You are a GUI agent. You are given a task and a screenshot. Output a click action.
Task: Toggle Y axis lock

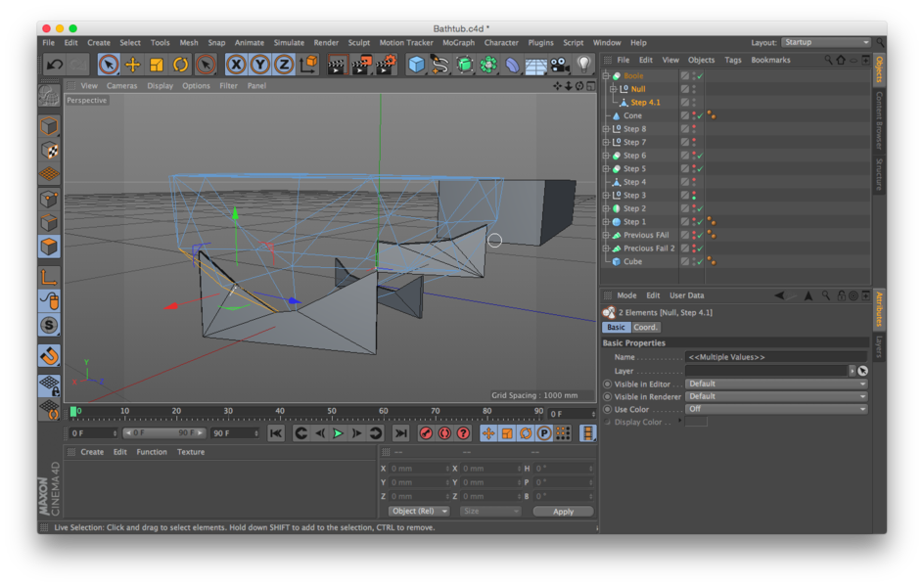click(x=260, y=65)
